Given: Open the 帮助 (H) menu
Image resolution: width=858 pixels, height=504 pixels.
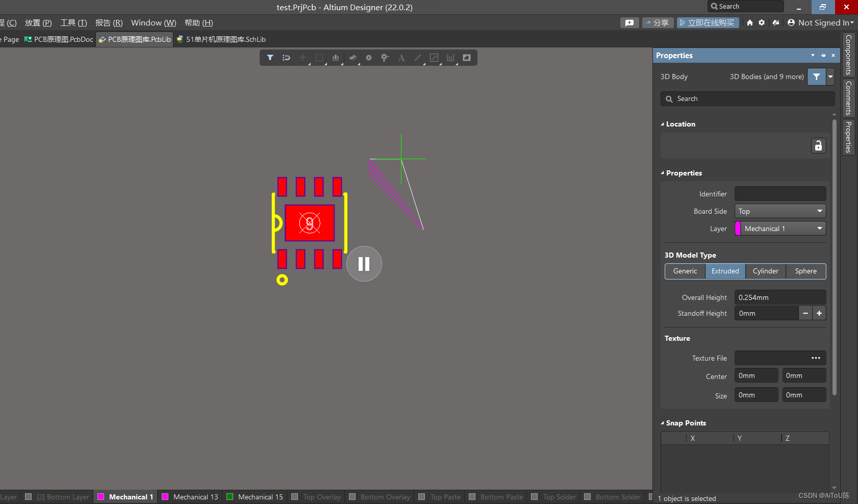Looking at the screenshot, I should (198, 23).
